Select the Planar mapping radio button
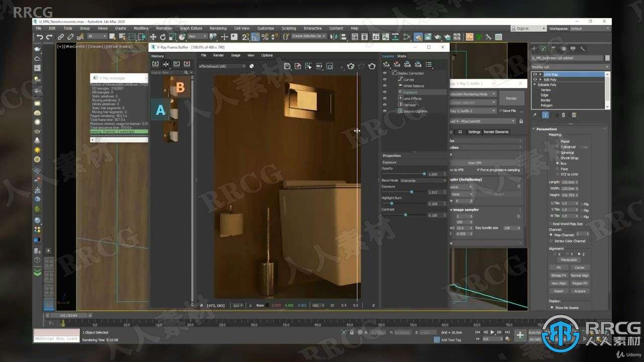 (x=557, y=142)
